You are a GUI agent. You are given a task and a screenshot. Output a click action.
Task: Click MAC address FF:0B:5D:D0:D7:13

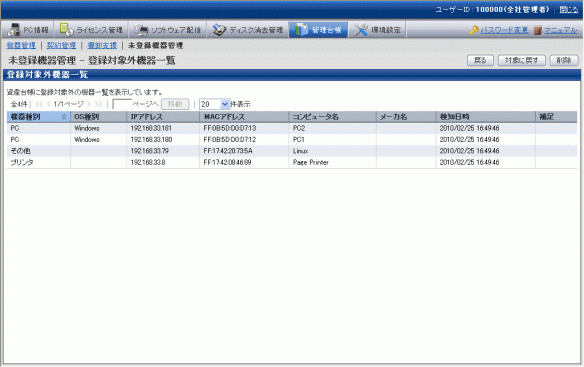[x=230, y=128]
